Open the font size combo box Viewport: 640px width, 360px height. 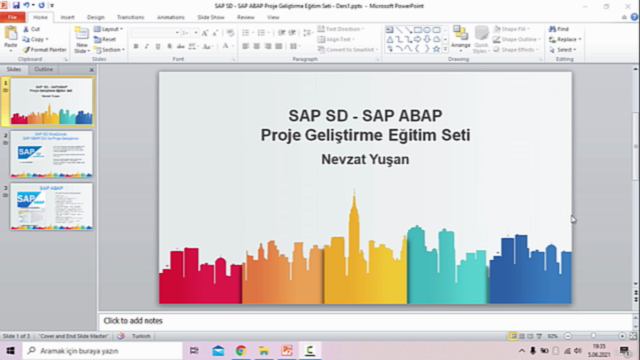190,33
